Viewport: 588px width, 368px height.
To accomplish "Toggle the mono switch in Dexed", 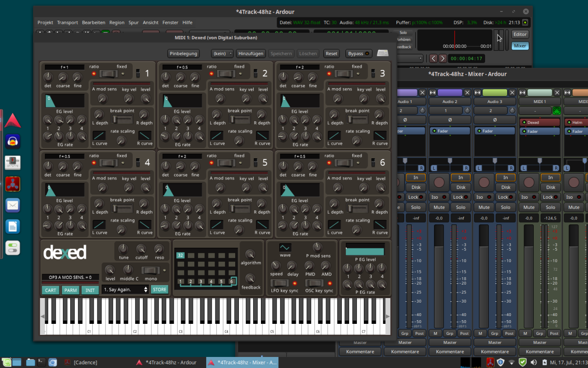I will tap(150, 270).
